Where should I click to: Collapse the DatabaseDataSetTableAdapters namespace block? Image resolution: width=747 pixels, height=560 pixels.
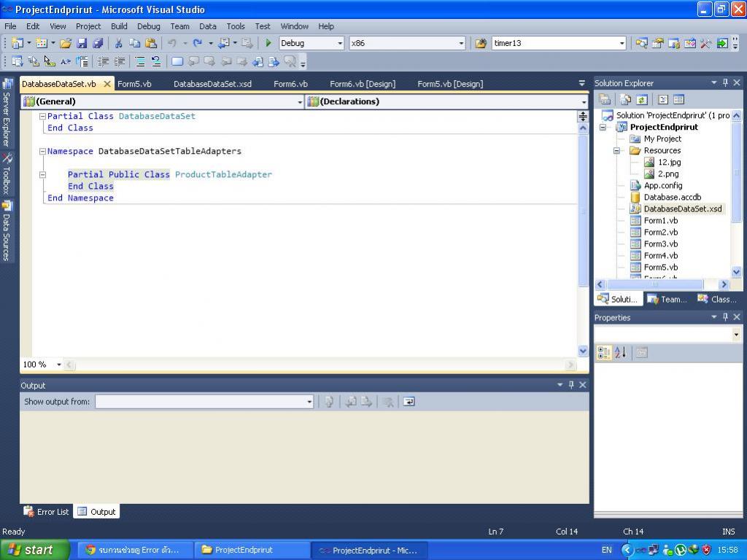click(x=42, y=152)
